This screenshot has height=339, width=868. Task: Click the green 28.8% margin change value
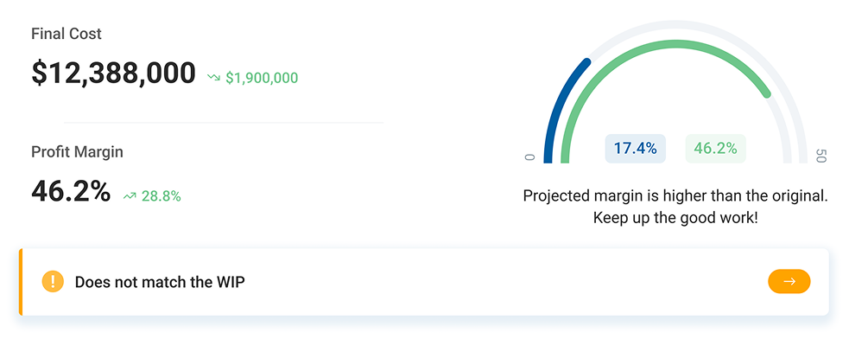[x=162, y=196]
